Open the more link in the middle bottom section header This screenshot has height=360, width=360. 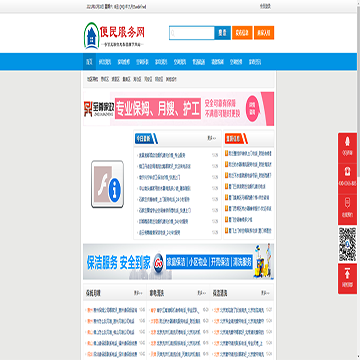pyautogui.click(x=202, y=293)
